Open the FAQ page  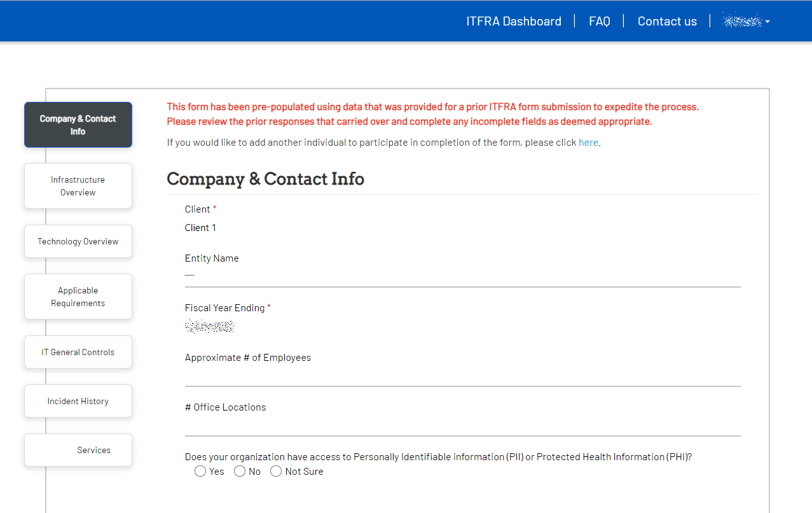[x=599, y=20]
